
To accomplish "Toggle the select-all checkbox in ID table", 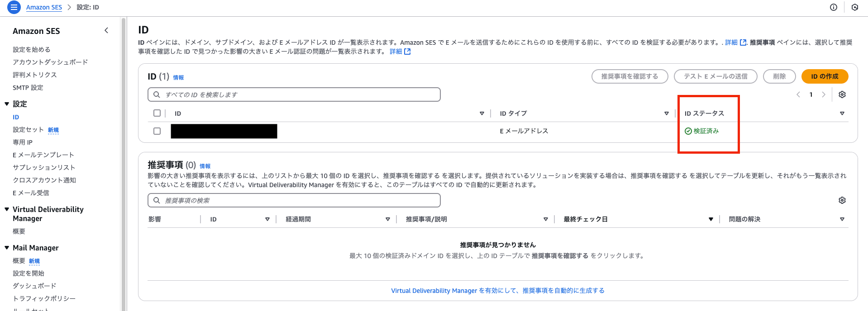I will (157, 113).
